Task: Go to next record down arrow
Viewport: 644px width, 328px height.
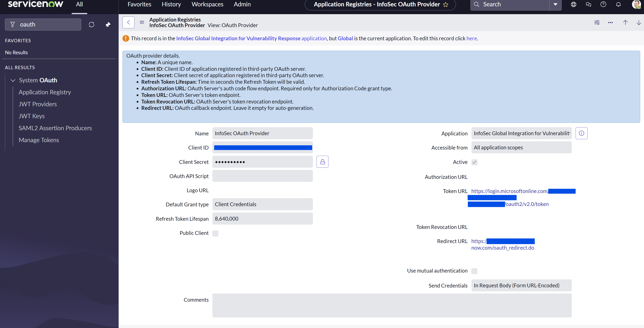Action: pyautogui.click(x=639, y=23)
